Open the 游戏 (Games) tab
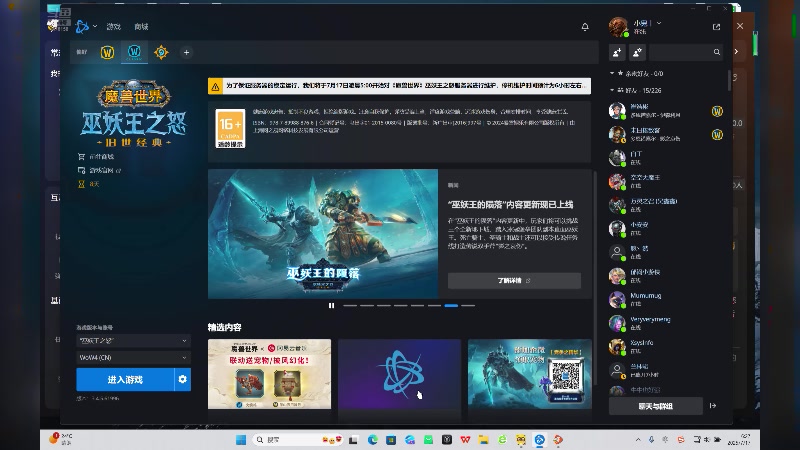Screen dimensions: 800x450 (x=113, y=27)
